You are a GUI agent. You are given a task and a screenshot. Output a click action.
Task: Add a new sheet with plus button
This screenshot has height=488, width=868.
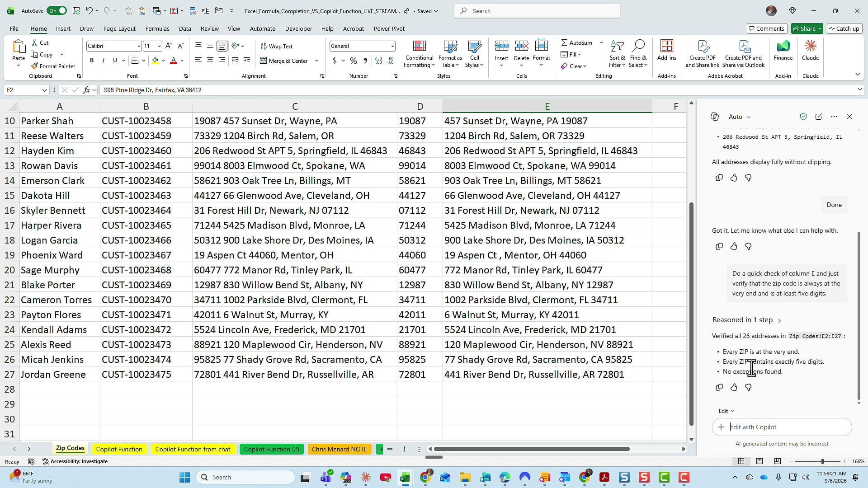(x=404, y=449)
